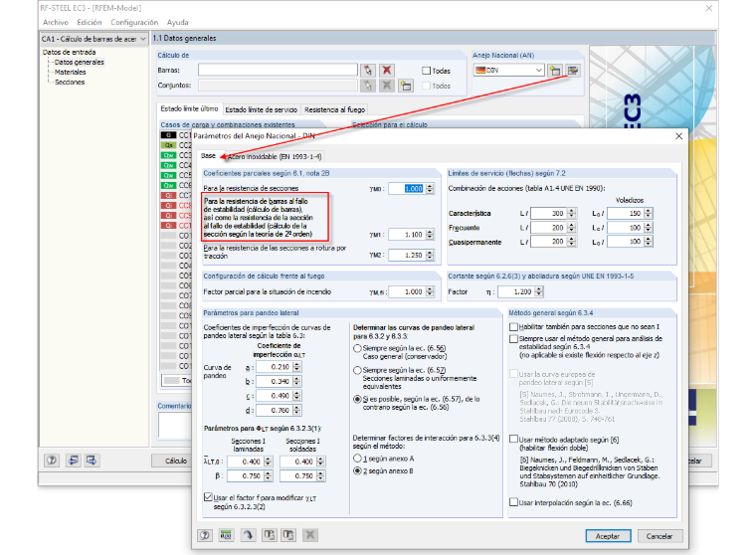Click help icon in Anejo Nacional dialog

coord(205,535)
